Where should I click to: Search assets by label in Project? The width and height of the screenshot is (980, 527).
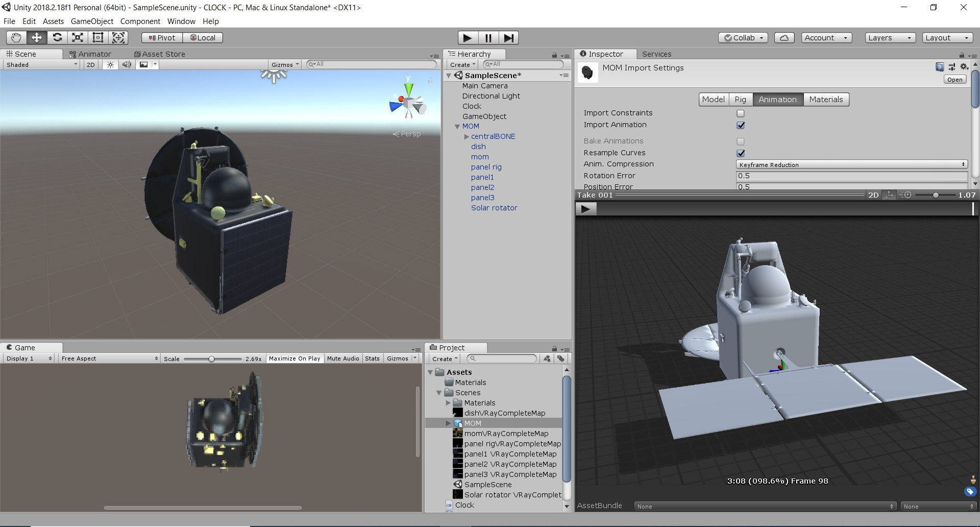tap(561, 358)
